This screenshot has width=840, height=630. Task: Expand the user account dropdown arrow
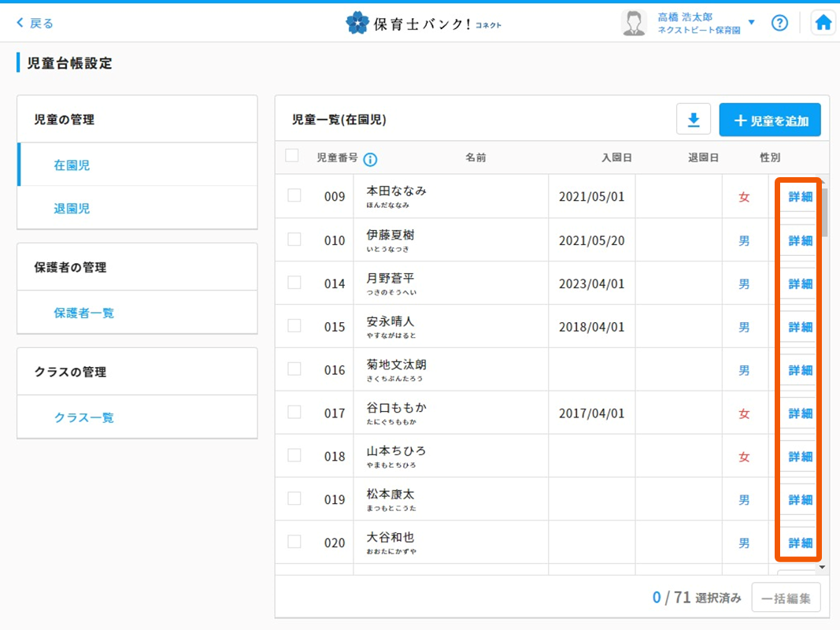(x=751, y=23)
